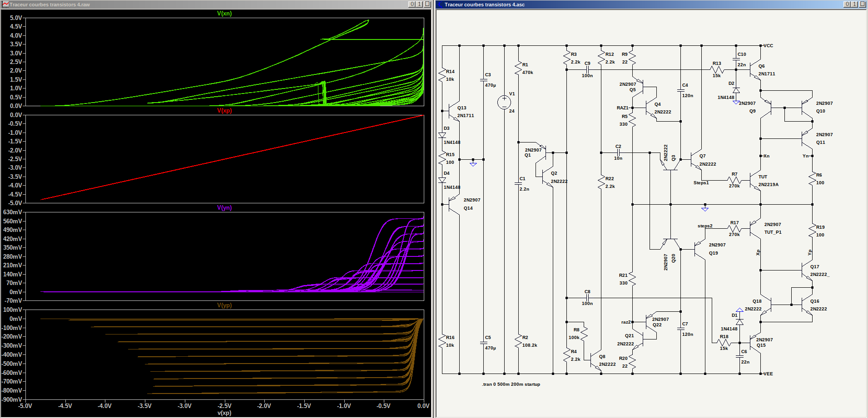The image size is (868, 418).
Task: Click the v(xp) horizontal axis label
Action: coord(224,413)
